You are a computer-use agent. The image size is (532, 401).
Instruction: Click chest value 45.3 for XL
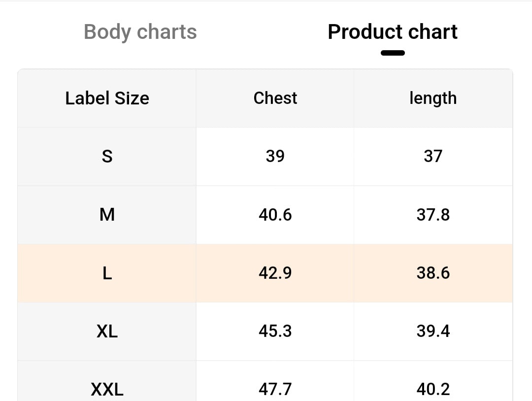click(x=275, y=331)
